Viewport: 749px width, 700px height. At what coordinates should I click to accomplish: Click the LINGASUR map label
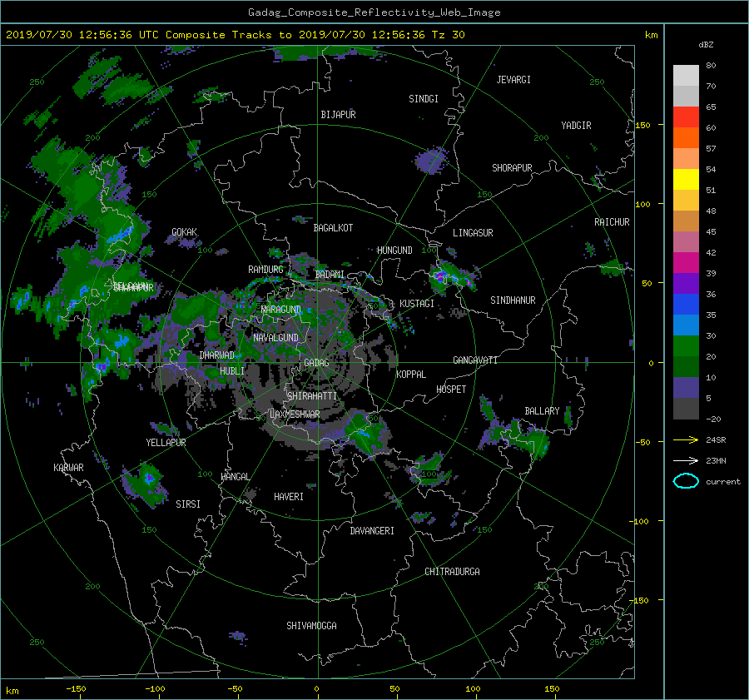(x=473, y=233)
